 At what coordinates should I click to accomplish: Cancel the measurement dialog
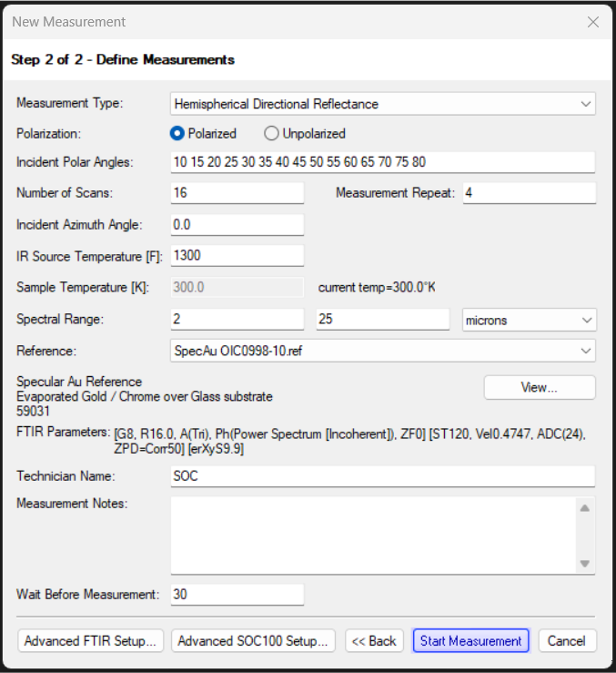point(567,641)
